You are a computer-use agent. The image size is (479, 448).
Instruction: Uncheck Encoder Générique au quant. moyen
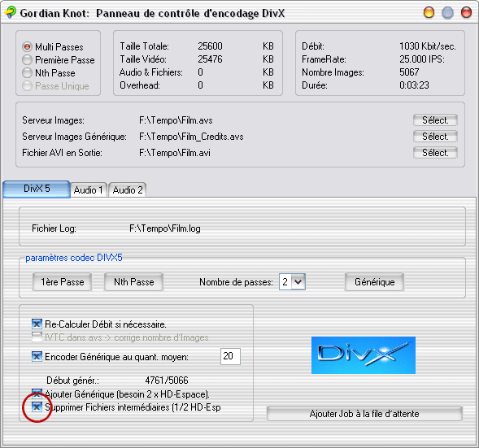37,356
